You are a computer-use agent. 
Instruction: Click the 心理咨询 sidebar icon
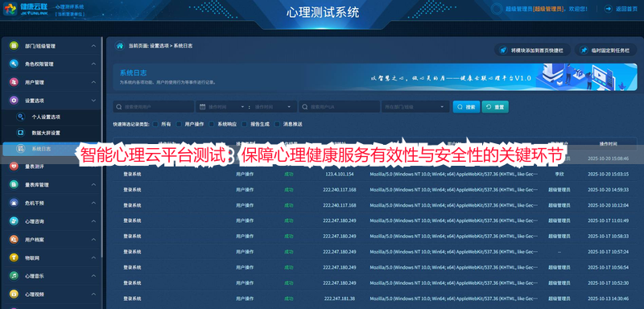(x=14, y=221)
